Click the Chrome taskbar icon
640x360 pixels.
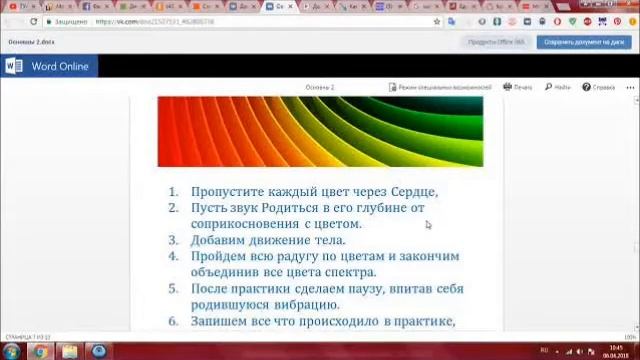tap(40, 351)
